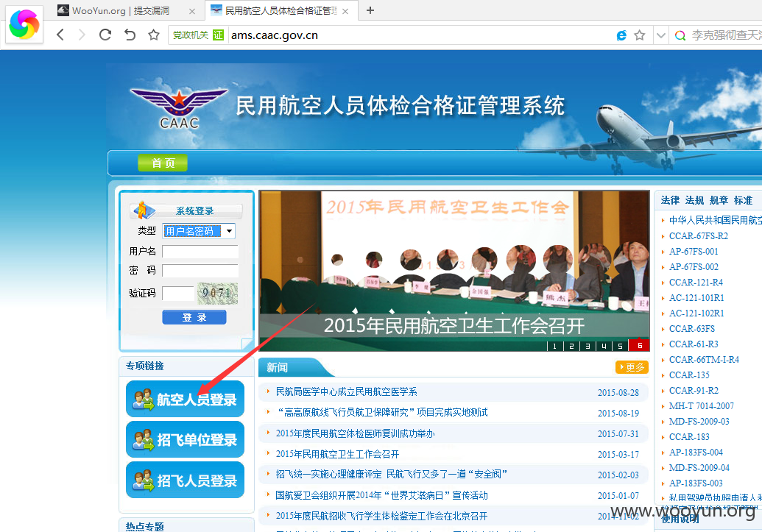Click the 验证码 input field
Viewport: 762px width, 532px height.
tap(178, 294)
